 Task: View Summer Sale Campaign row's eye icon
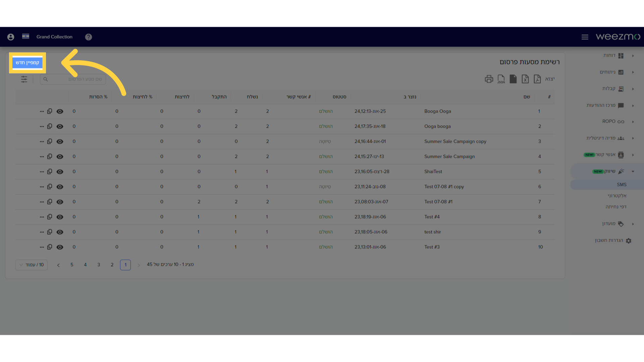coord(60,157)
